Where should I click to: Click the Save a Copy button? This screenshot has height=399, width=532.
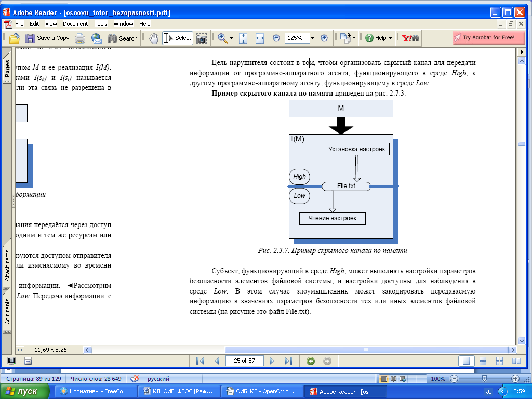pyautogui.click(x=47, y=38)
